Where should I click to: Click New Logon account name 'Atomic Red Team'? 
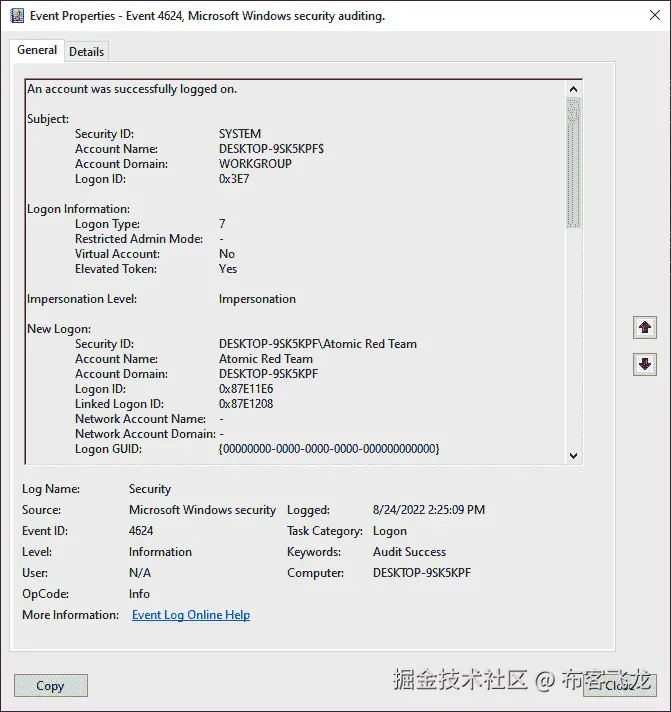click(266, 359)
